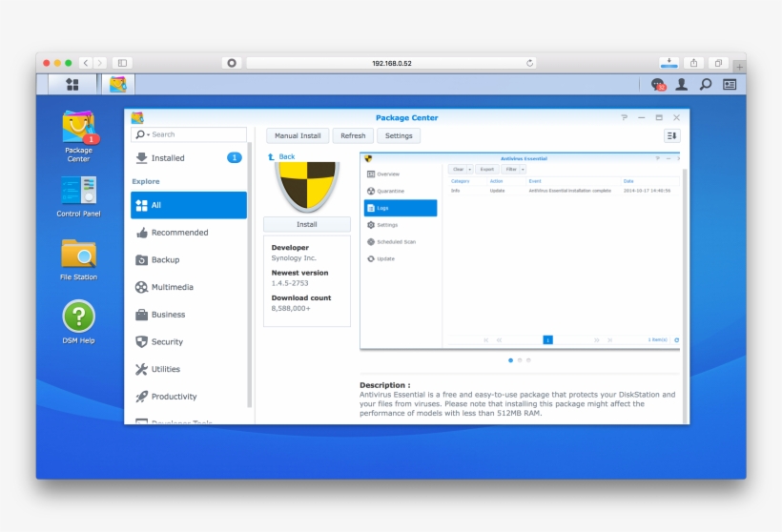
Task: Select Business category
Action: point(189,315)
